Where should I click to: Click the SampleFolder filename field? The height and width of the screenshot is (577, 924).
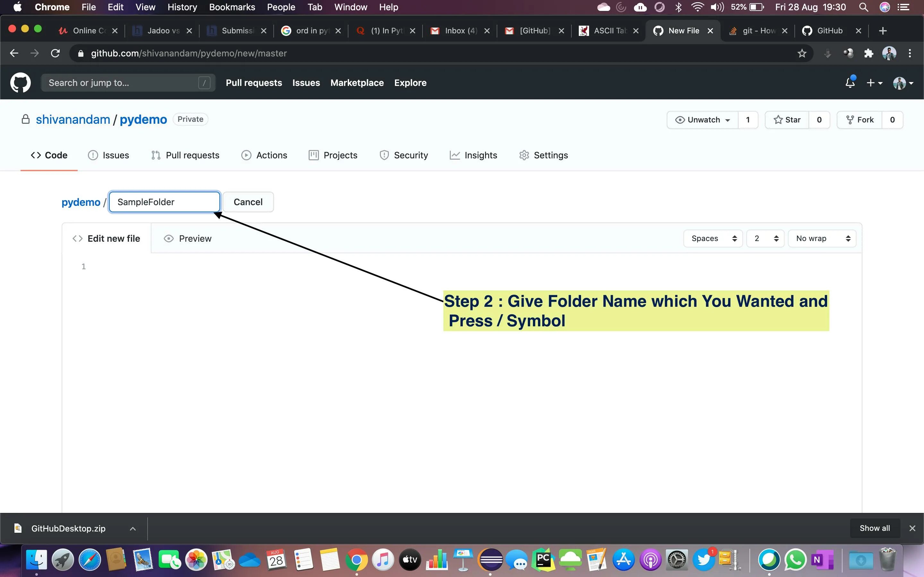tap(164, 202)
